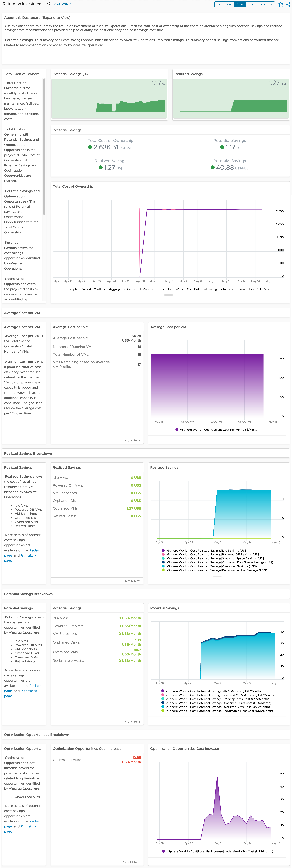Click the Realized Savings Breakdown section header
This screenshot has width=292, height=868.
(146, 454)
